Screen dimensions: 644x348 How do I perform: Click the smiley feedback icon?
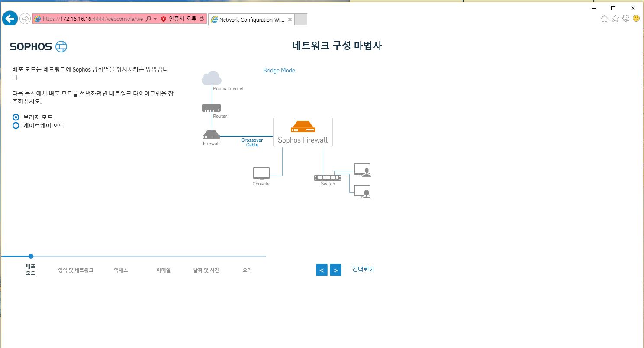point(636,19)
